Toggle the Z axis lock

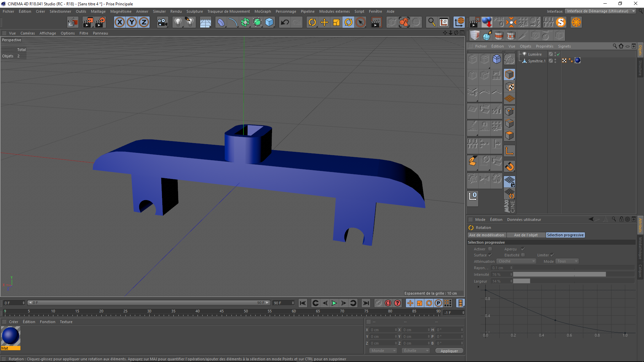tap(144, 22)
